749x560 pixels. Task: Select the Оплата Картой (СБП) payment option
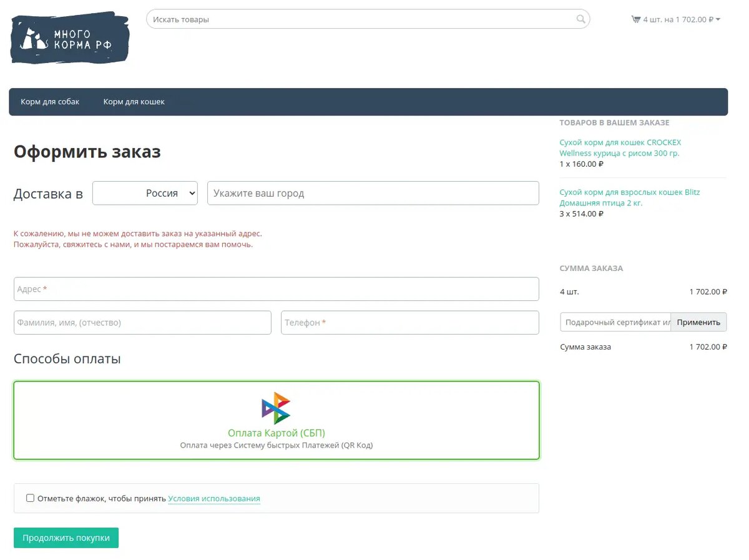(277, 420)
